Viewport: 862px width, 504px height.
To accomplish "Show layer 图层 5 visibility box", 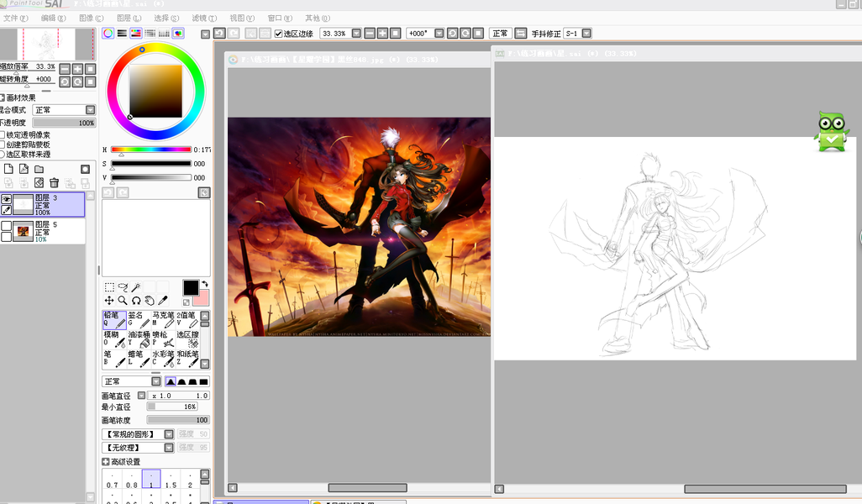I will click(x=6, y=225).
